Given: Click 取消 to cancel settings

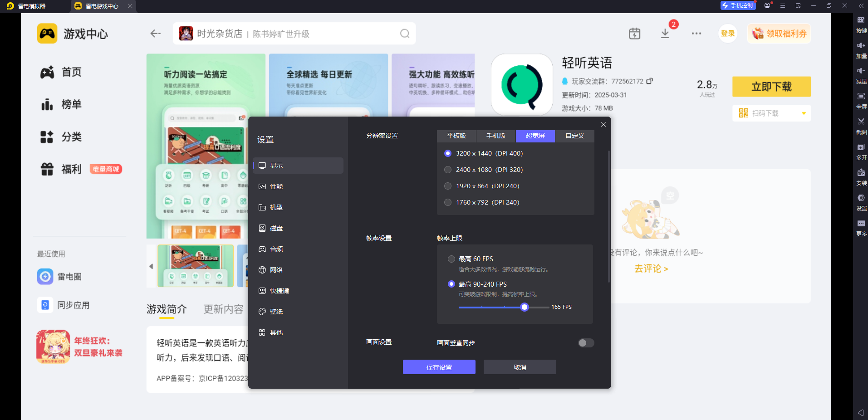Looking at the screenshot, I should [520, 367].
